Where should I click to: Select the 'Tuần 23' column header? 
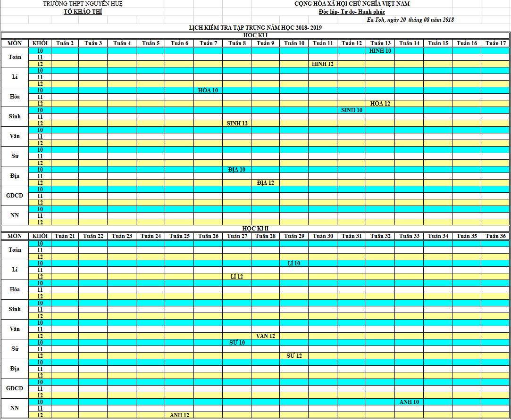tap(122, 236)
